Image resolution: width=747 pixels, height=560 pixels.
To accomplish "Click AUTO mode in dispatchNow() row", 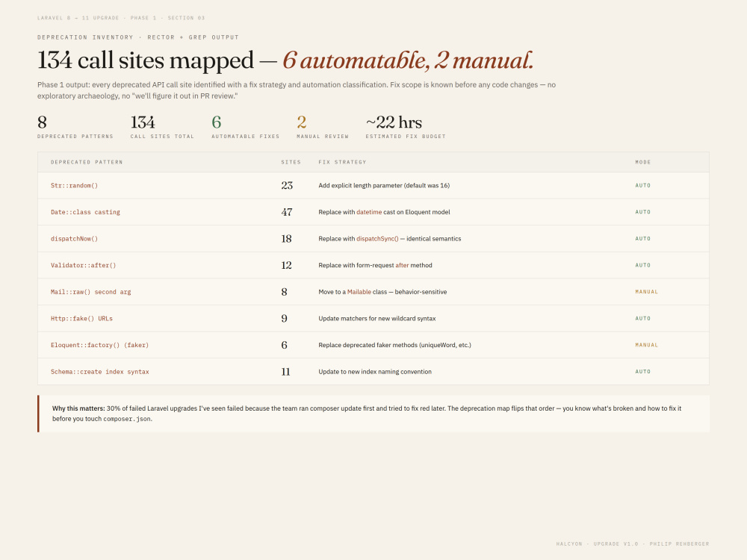I will pos(642,239).
